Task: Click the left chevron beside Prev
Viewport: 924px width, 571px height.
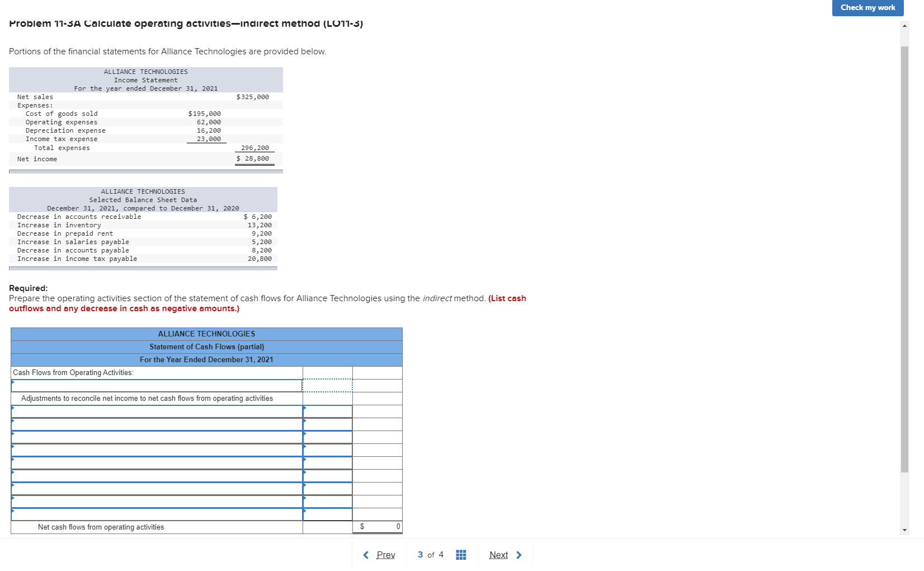Action: point(366,555)
